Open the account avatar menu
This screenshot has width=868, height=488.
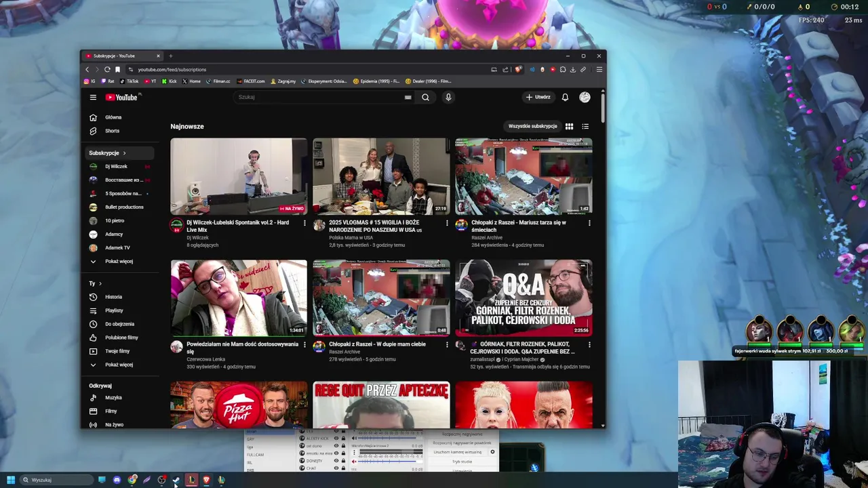click(585, 97)
